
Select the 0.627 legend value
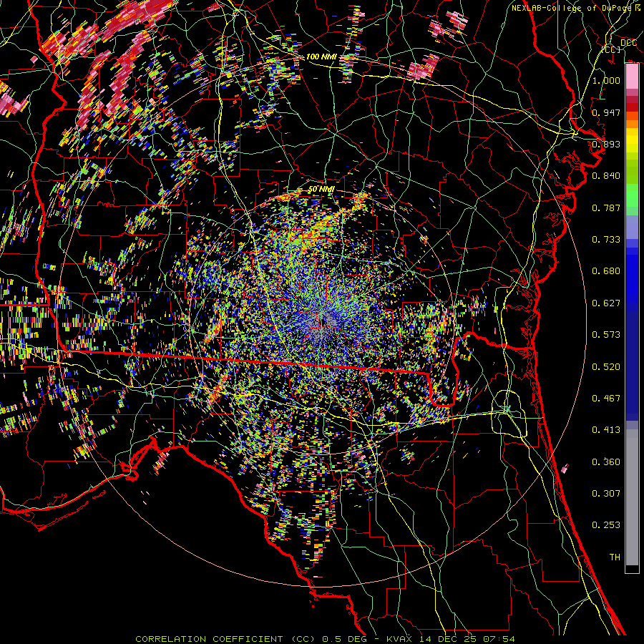[606, 303]
